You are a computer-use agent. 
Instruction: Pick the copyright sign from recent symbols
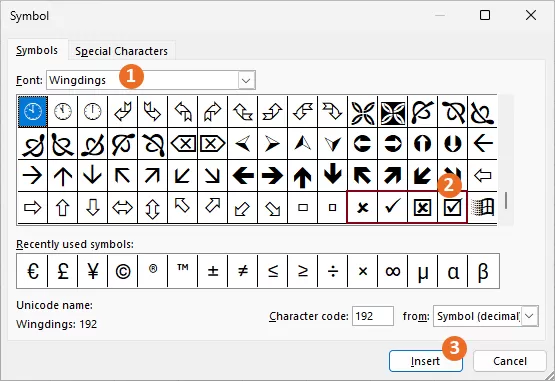coord(122,271)
